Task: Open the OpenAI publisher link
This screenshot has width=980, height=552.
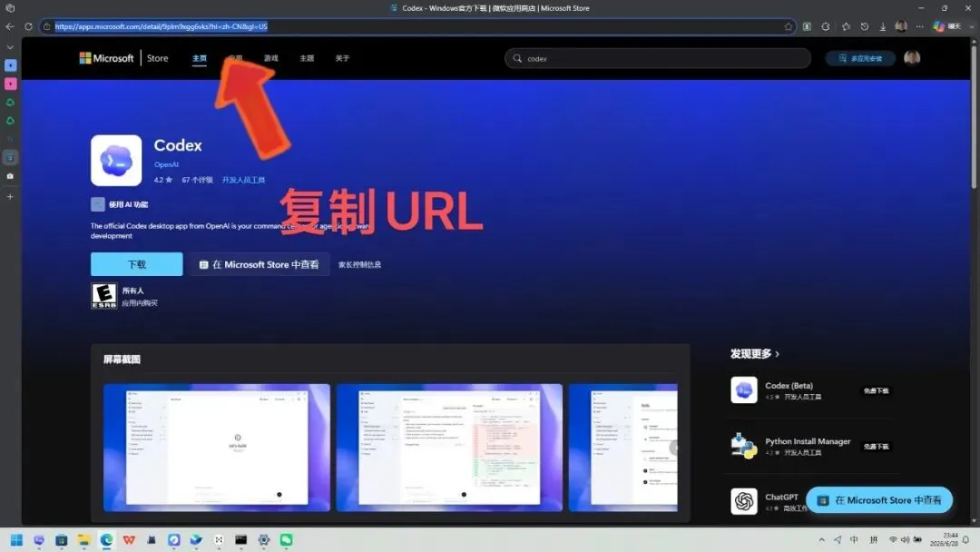Action: [166, 164]
